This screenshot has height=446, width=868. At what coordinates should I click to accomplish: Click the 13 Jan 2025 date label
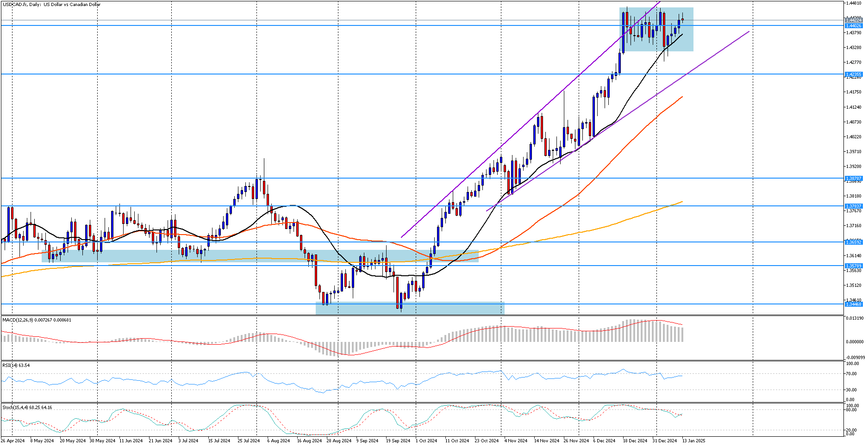693,440
